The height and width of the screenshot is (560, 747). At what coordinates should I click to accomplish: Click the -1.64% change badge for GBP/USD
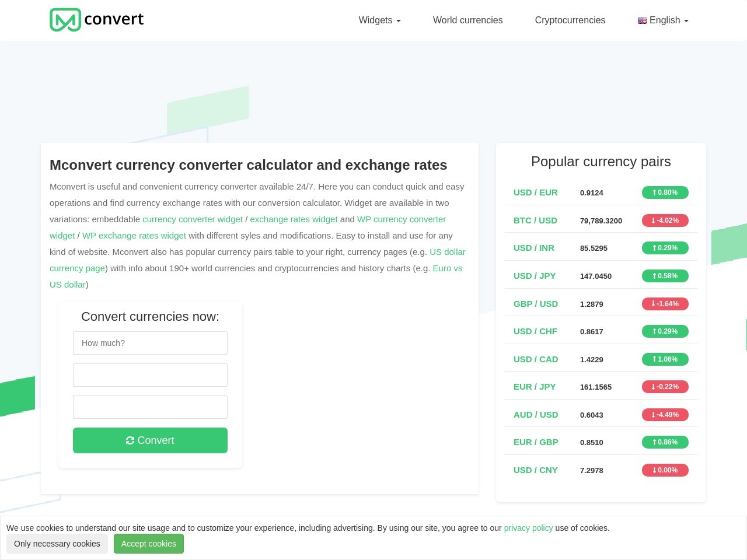click(x=665, y=304)
